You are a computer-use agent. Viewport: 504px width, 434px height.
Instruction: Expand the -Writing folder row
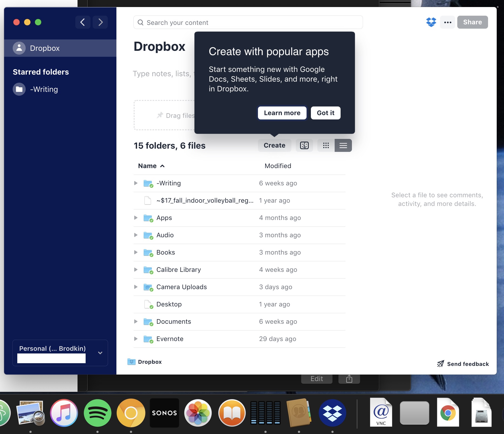136,183
